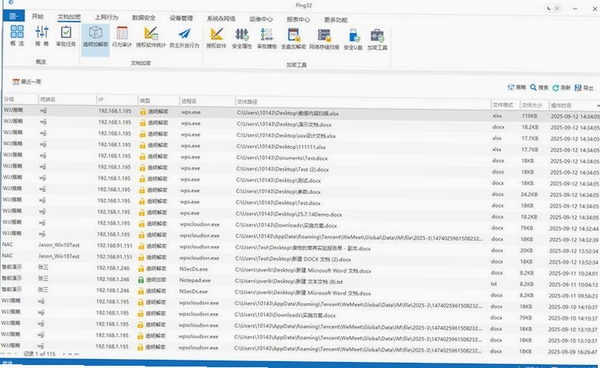Switch to the 上网行为 tab
This screenshot has width=600, height=368.
click(106, 17)
